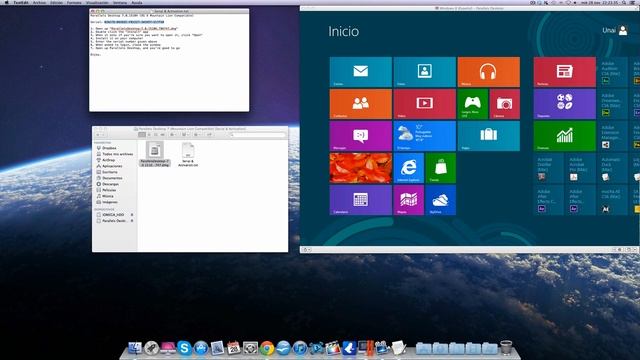This screenshot has width=640, height=360.
Task: Open the Music headphones tile
Action: pos(489,72)
